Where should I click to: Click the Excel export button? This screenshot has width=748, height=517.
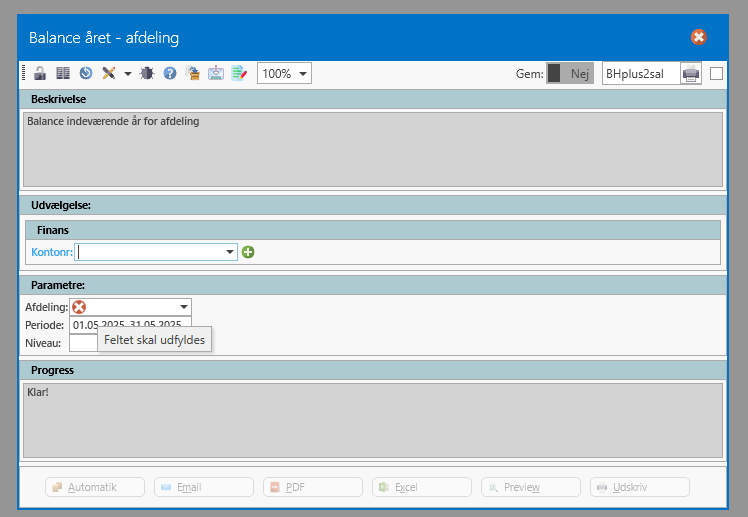point(422,487)
